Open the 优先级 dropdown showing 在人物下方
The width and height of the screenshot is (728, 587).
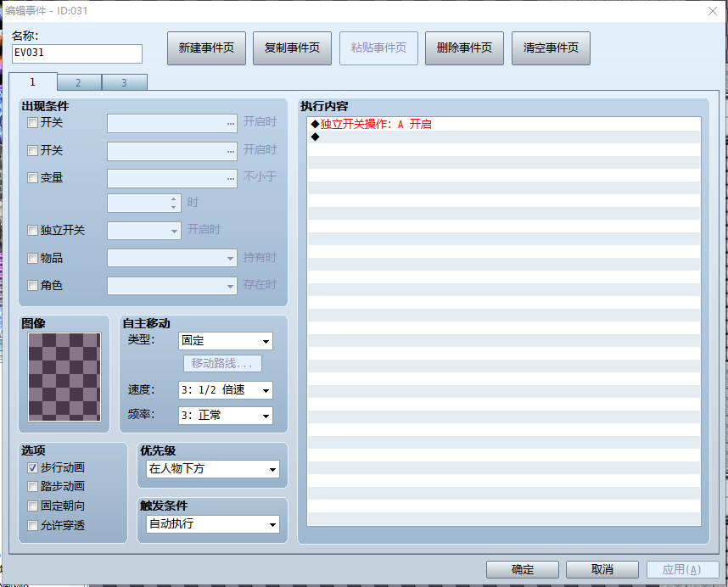click(x=213, y=469)
